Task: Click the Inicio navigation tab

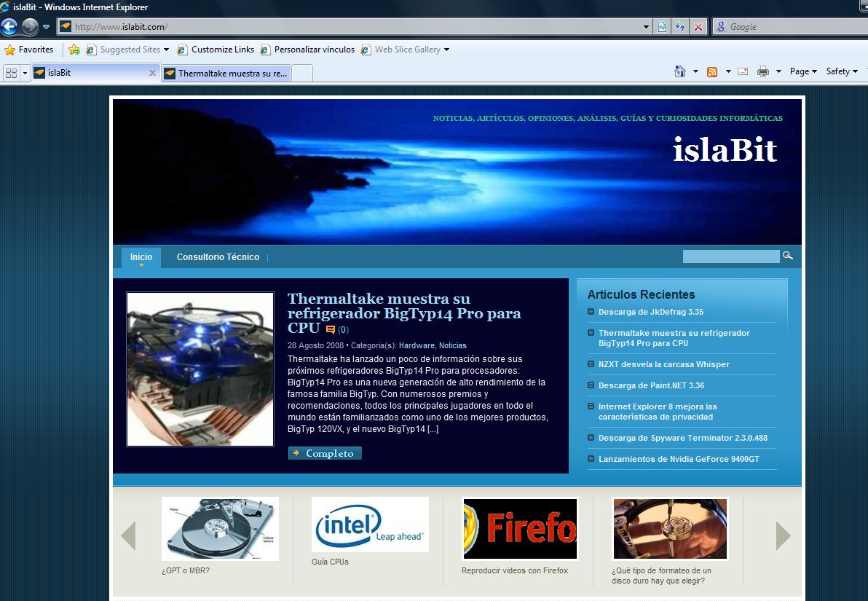Action: tap(141, 257)
